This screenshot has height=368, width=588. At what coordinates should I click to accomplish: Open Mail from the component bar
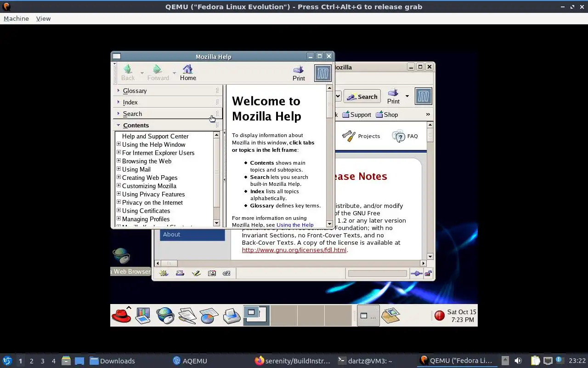180,273
